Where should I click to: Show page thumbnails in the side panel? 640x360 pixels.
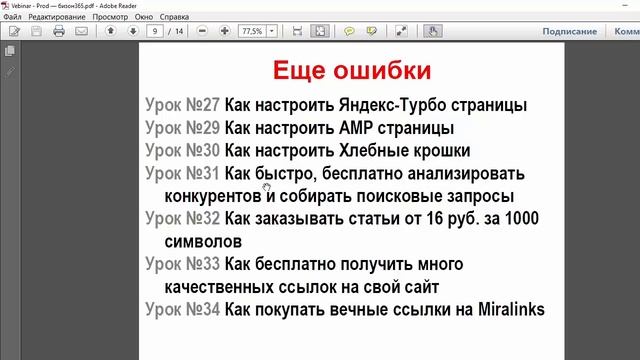coord(10,51)
